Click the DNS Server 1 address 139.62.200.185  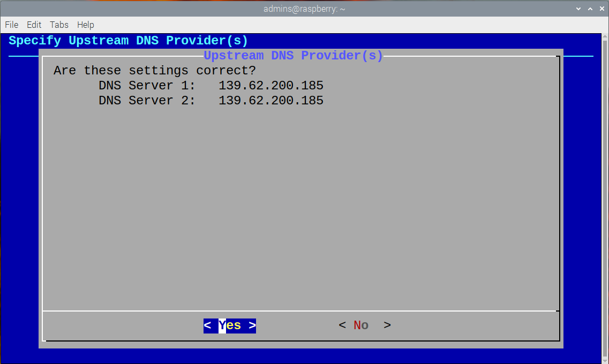point(270,85)
